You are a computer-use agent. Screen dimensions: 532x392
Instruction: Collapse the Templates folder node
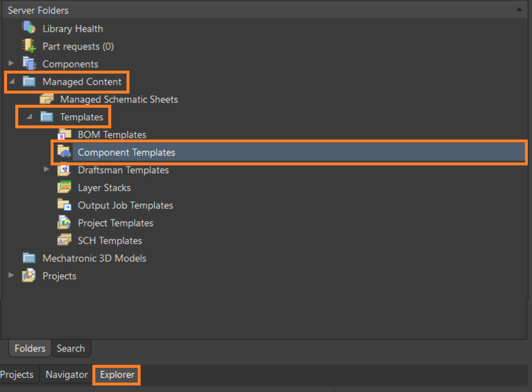click(x=29, y=117)
